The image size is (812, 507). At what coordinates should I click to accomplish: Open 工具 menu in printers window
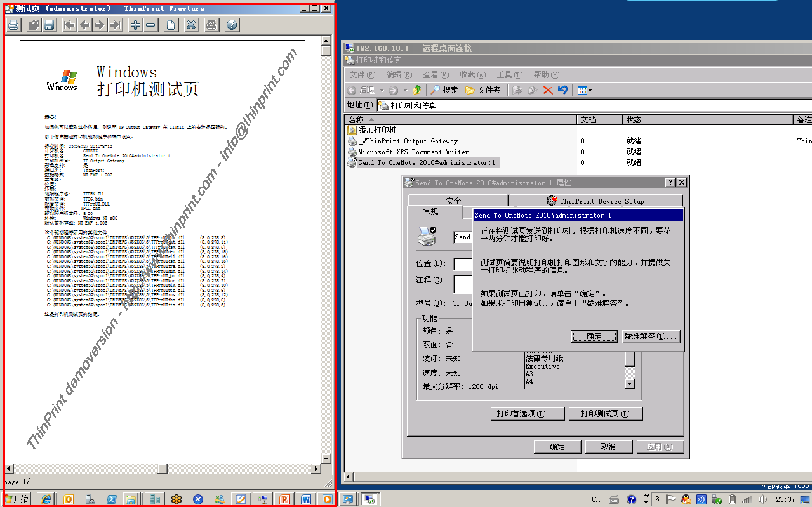tap(509, 75)
